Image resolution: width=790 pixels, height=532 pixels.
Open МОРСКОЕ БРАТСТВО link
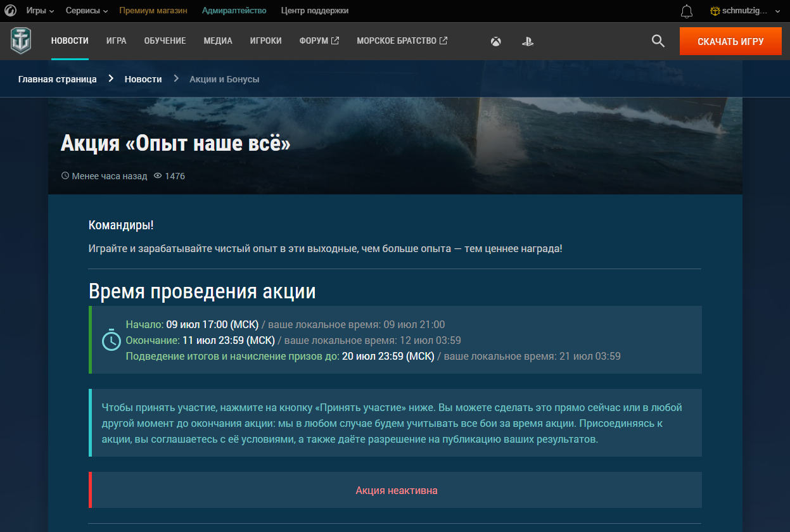pos(402,41)
